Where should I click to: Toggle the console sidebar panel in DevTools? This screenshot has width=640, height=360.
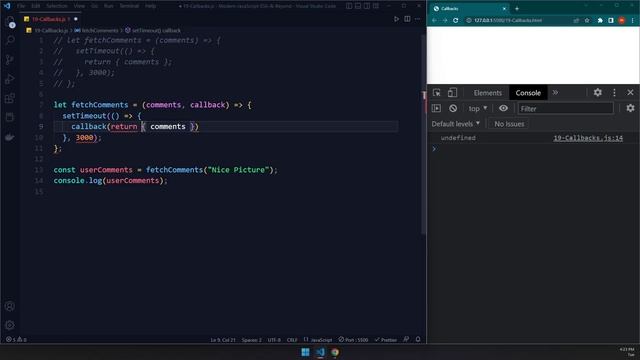[x=436, y=109]
